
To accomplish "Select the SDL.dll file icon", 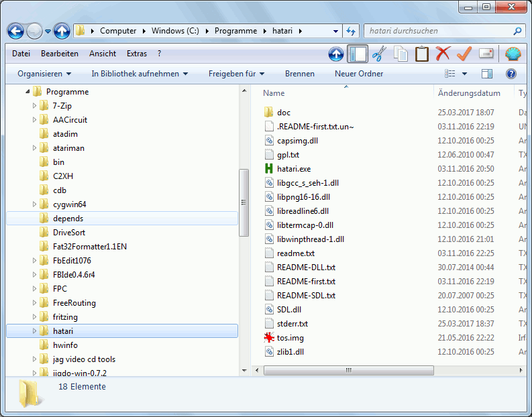I will click(269, 310).
